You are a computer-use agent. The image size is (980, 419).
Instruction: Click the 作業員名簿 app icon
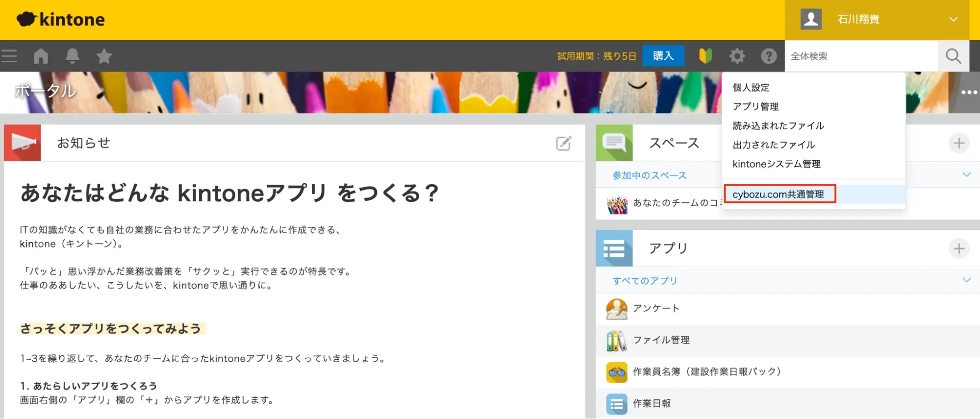617,372
